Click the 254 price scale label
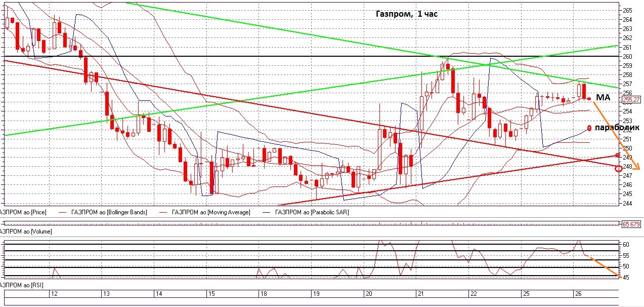The width and height of the screenshot is (644, 307). point(627,111)
